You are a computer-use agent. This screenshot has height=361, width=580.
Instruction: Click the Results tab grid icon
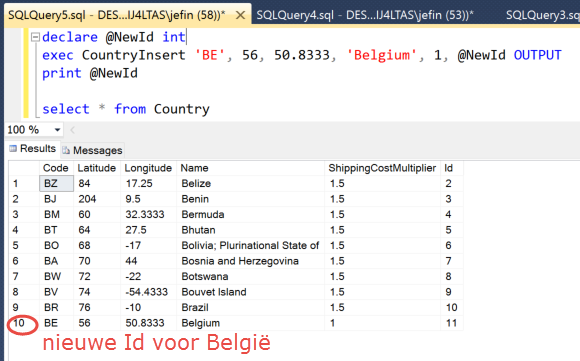[13, 149]
